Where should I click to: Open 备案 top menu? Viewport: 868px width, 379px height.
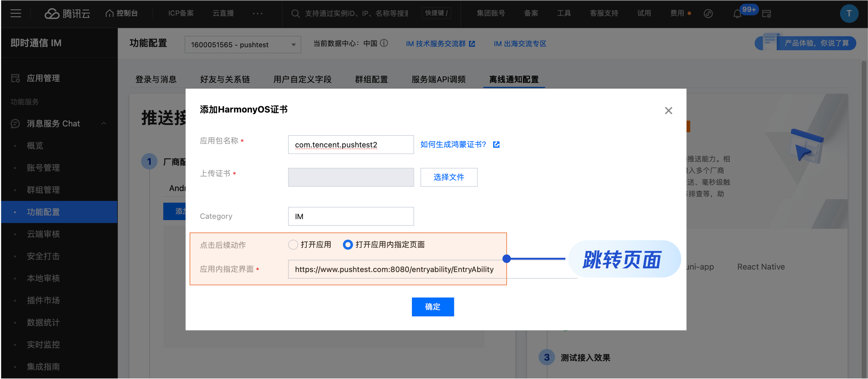[531, 13]
